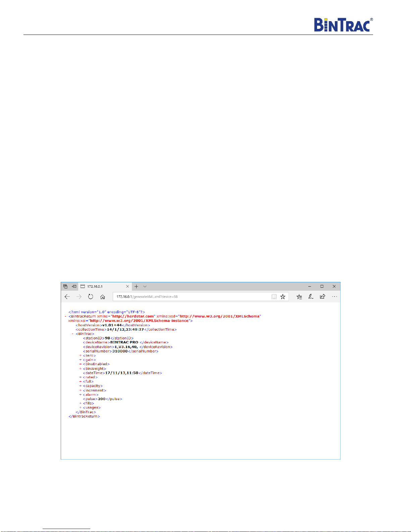
Task: Click the collectionTime value 14/1/12,23:49:37
Action: (x=125, y=330)
